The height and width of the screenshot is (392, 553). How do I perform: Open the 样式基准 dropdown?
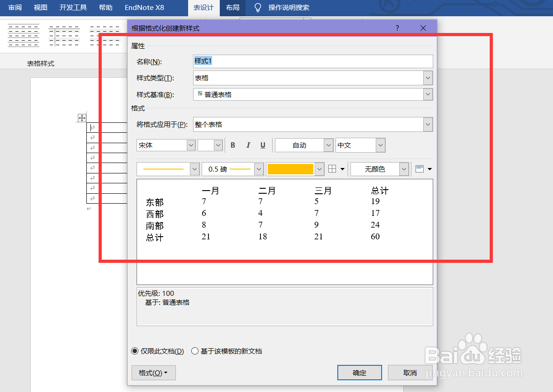427,94
